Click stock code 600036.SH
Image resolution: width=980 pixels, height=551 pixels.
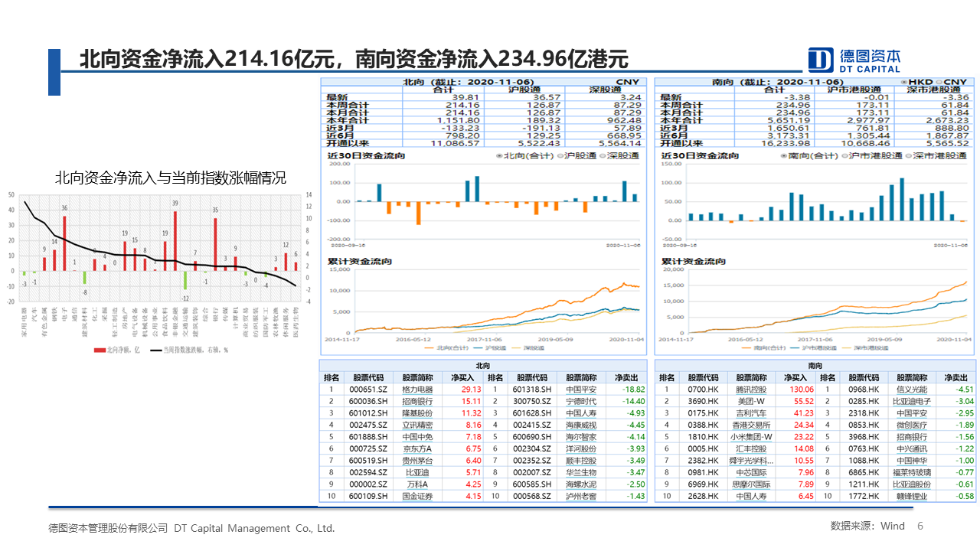pyautogui.click(x=369, y=401)
